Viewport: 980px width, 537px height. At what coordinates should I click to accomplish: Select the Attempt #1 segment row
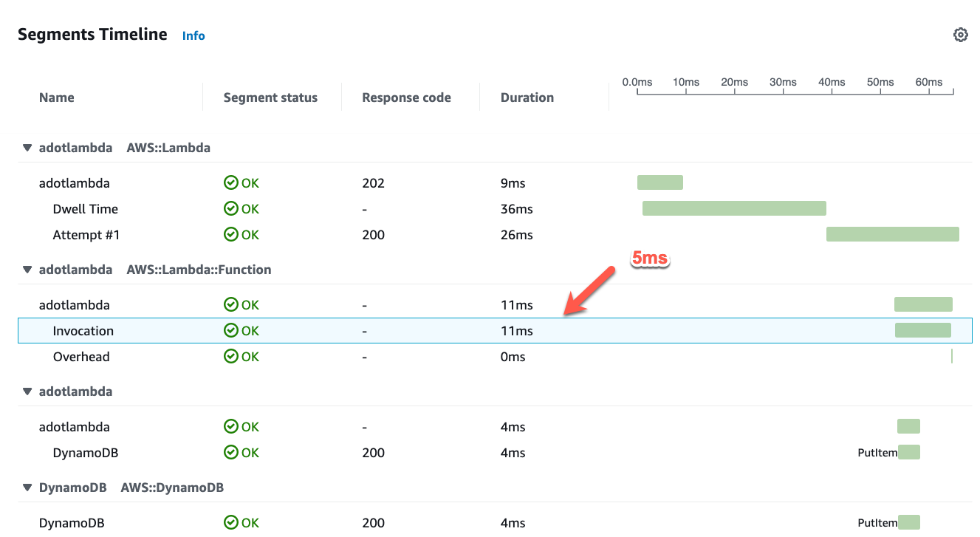[x=86, y=235]
